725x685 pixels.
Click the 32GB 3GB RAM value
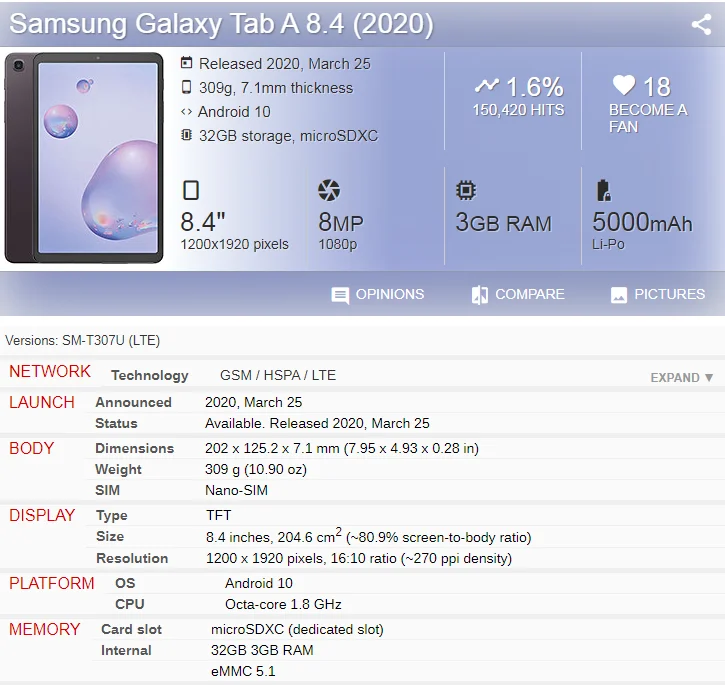262,650
